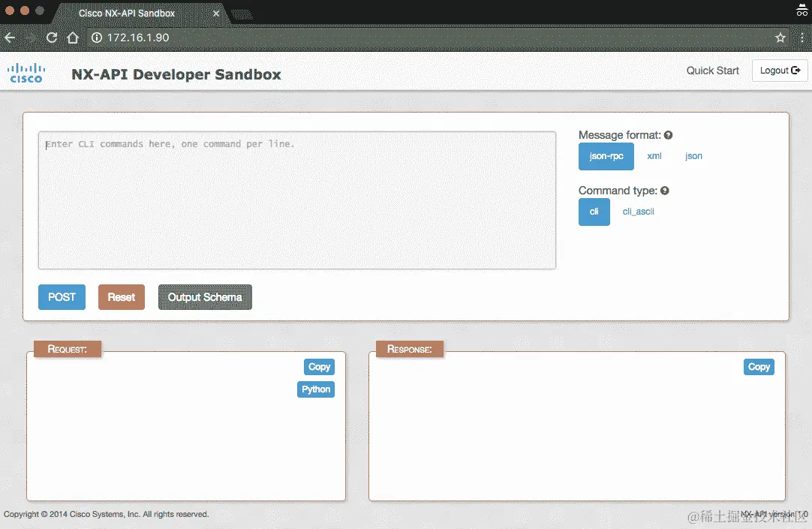Log out using the Logout button

click(780, 71)
